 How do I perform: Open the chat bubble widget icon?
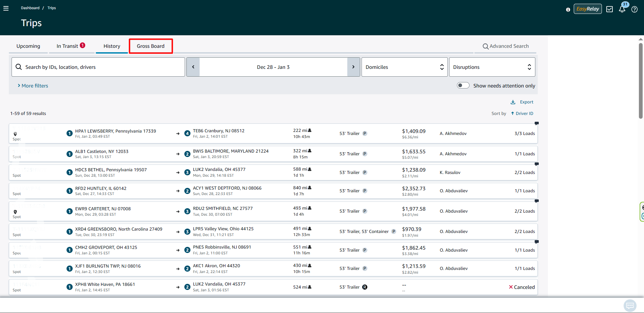click(630, 305)
